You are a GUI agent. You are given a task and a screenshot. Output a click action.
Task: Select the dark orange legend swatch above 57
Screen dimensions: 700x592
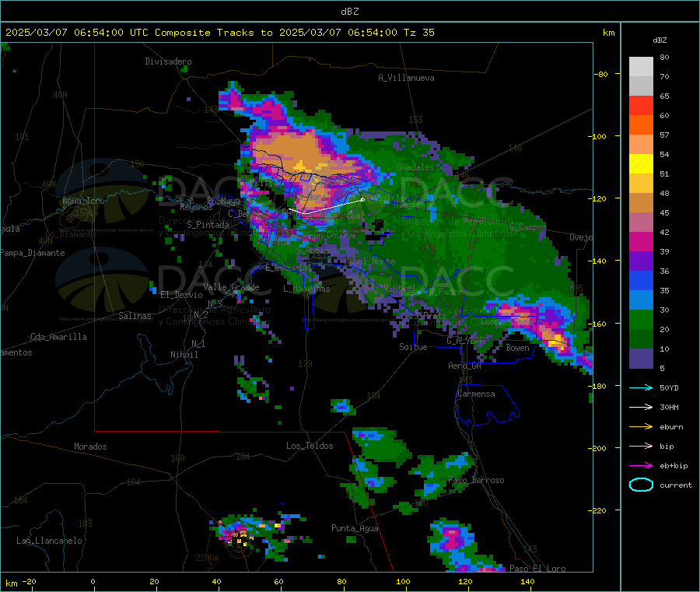point(641,125)
